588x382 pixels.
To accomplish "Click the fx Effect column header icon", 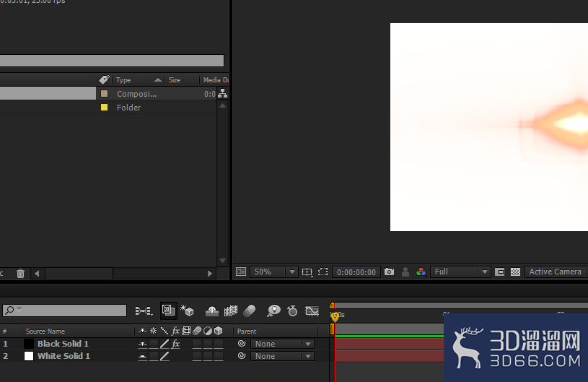I will tap(175, 331).
